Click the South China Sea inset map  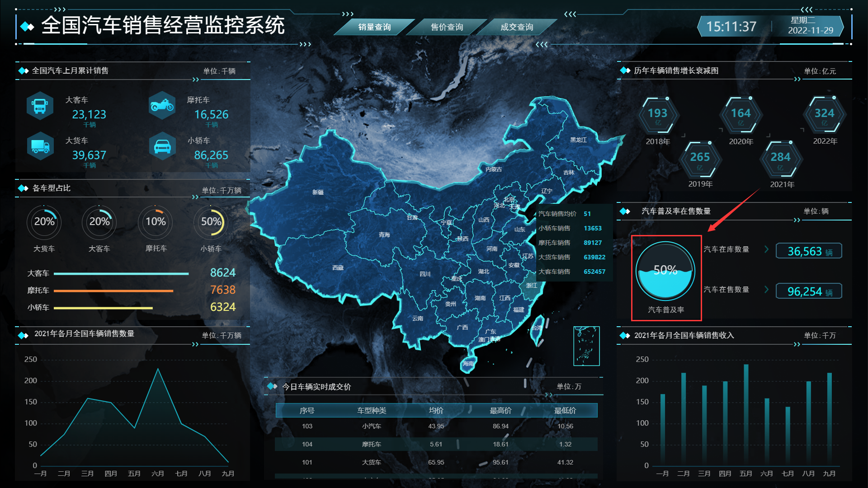click(586, 346)
